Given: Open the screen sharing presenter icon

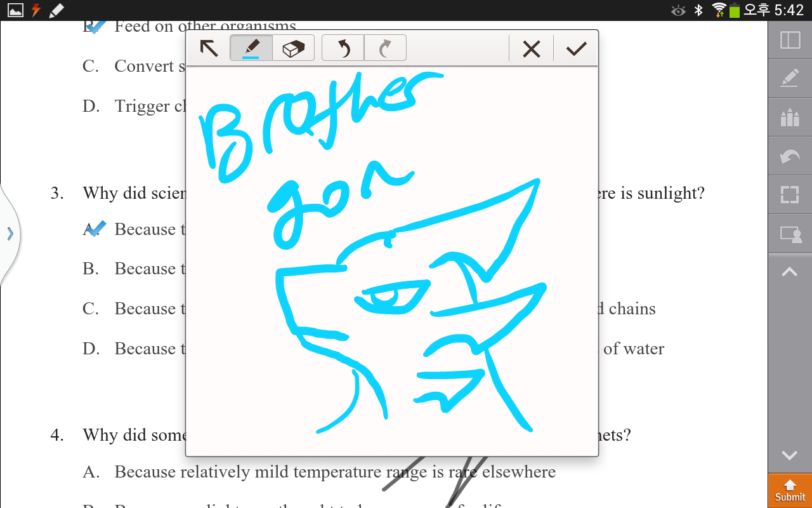Looking at the screenshot, I should tap(790, 234).
